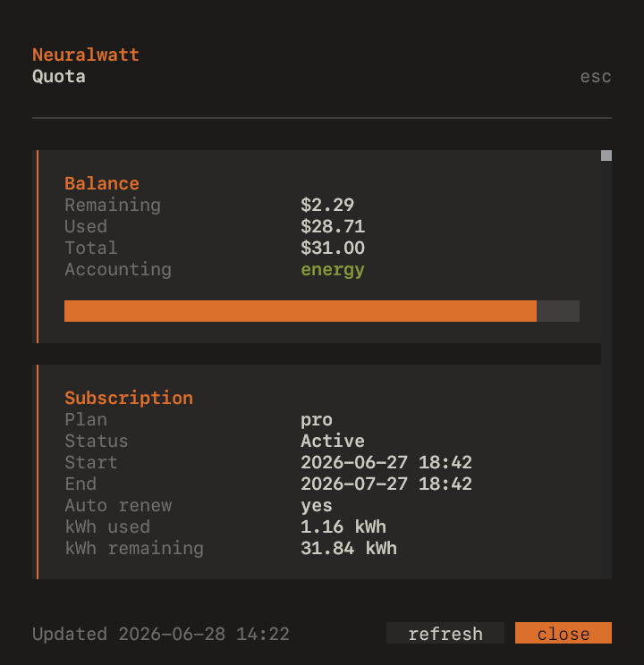This screenshot has width=644, height=665.
Task: Click the Total value $31.00
Action: click(x=333, y=248)
